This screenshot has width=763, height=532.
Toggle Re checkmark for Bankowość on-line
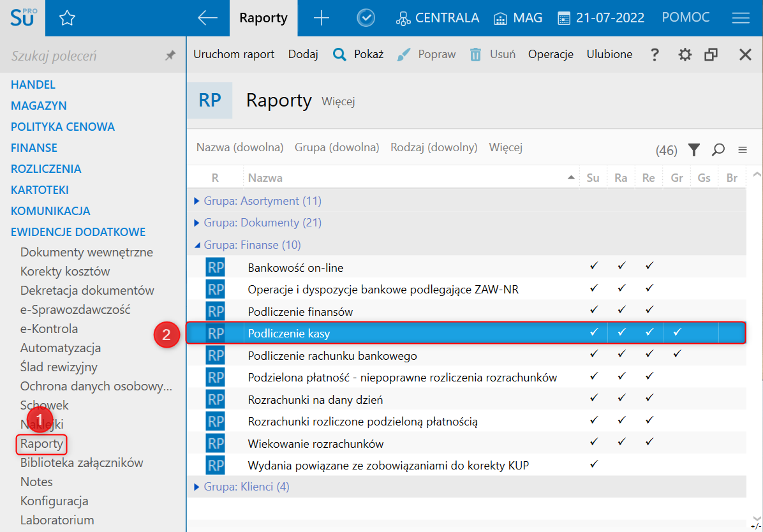coord(649,266)
